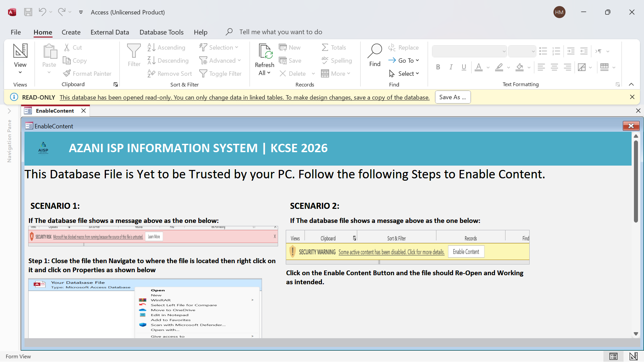Expand the Navigation Pane chevron

pyautogui.click(x=9, y=111)
